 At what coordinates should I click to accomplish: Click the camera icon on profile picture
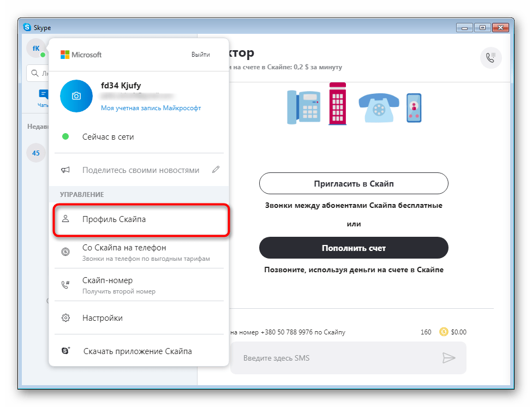(x=76, y=96)
